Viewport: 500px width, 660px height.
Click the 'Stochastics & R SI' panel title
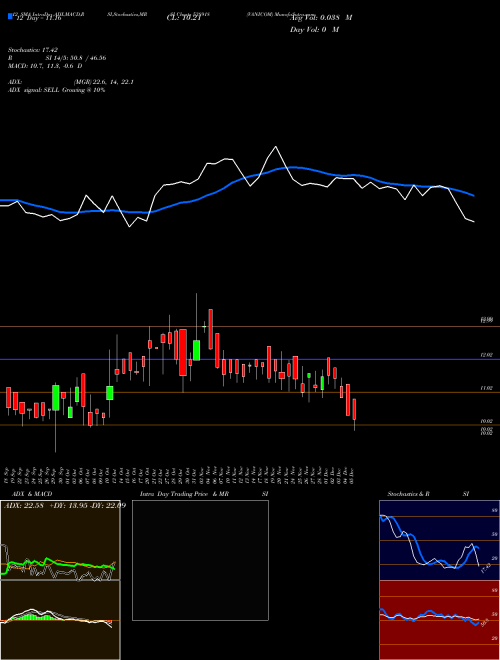point(428,494)
